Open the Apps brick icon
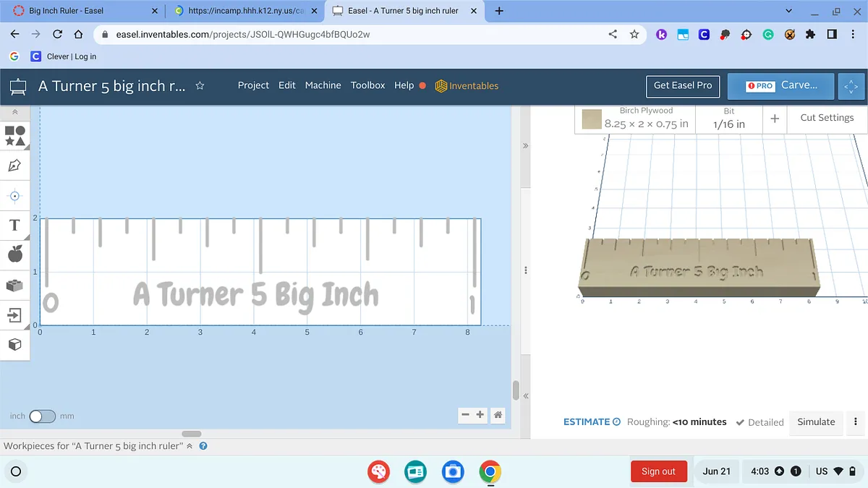This screenshot has height=488, width=868. click(14, 285)
